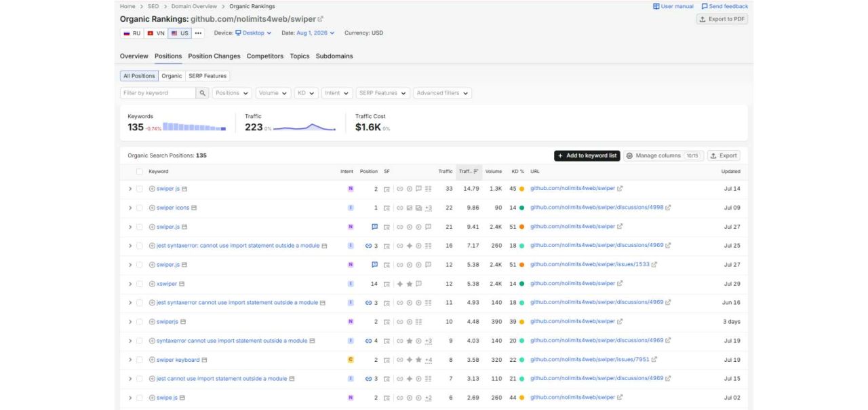Click the C intent badge for swiper keyboard
The width and height of the screenshot is (868, 410).
pos(351,360)
